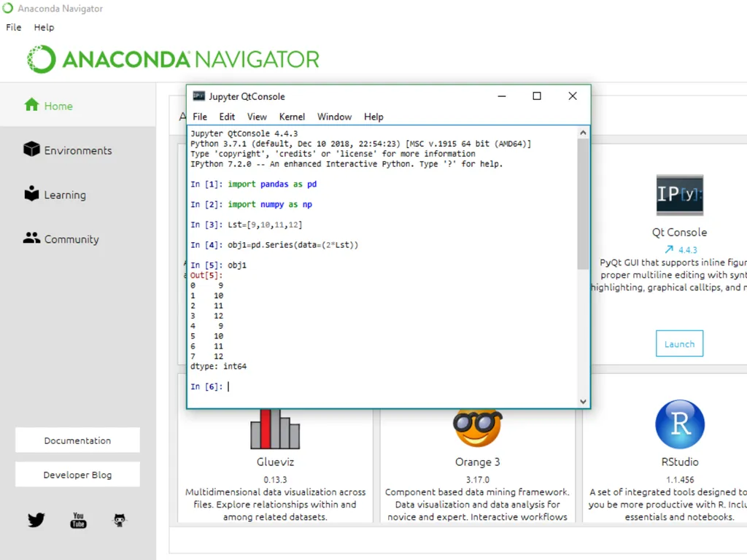The width and height of the screenshot is (747, 560).
Task: Open the Developer Blog button
Action: coord(77,474)
